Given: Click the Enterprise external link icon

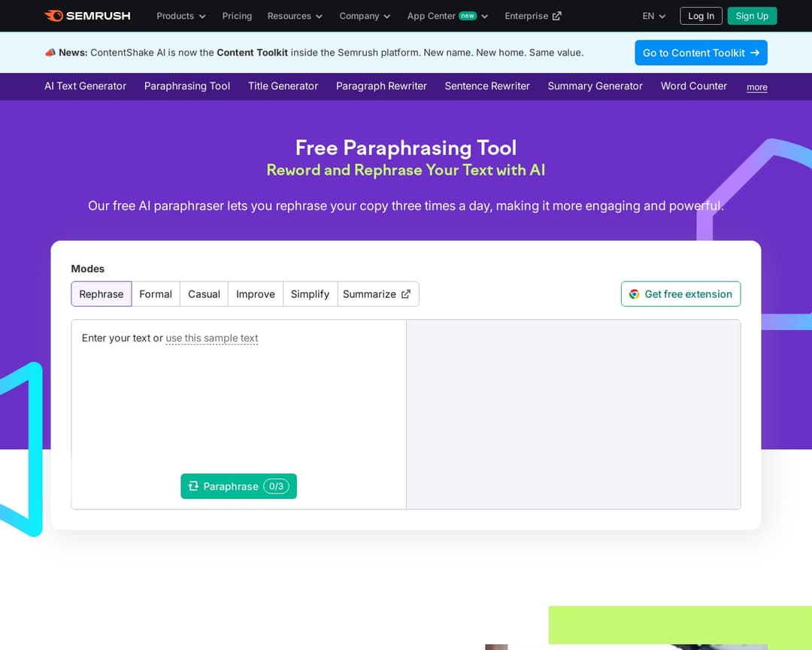Looking at the screenshot, I should [x=556, y=16].
